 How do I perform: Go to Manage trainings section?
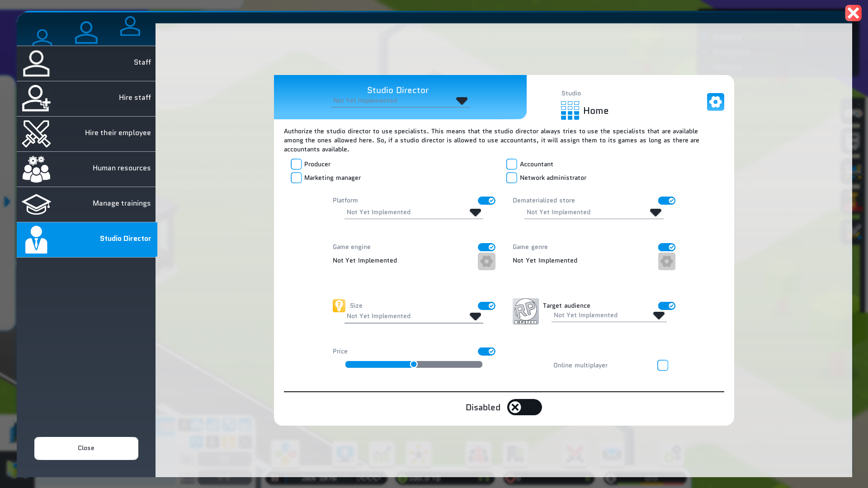pyautogui.click(x=86, y=204)
